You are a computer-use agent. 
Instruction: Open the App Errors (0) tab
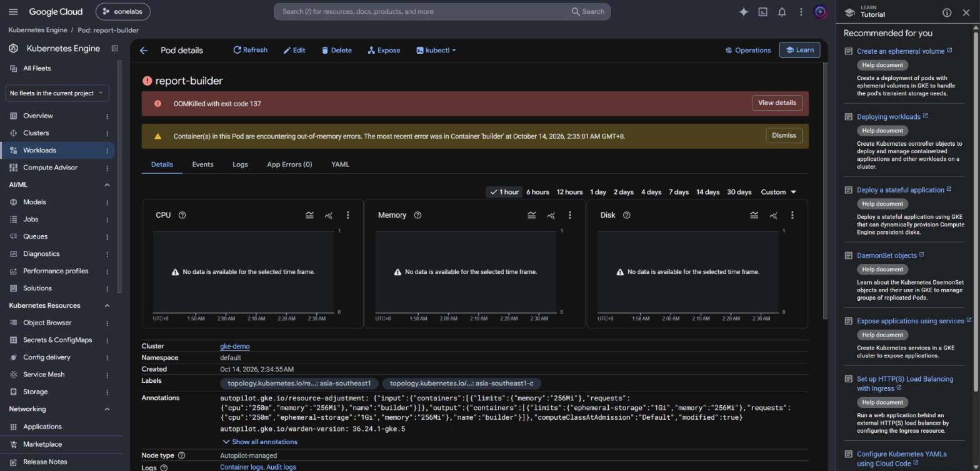[289, 165]
